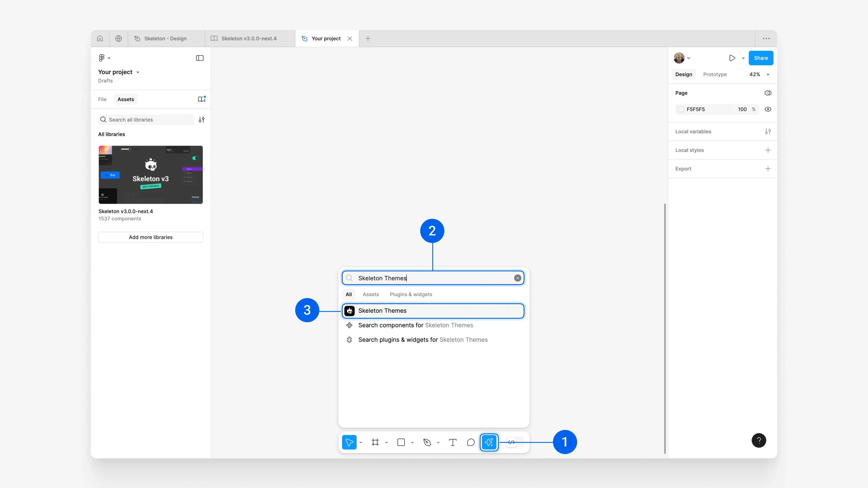Viewport: 868px width, 488px height.
Task: Expand Frame tool options chevron
Action: coord(387,442)
